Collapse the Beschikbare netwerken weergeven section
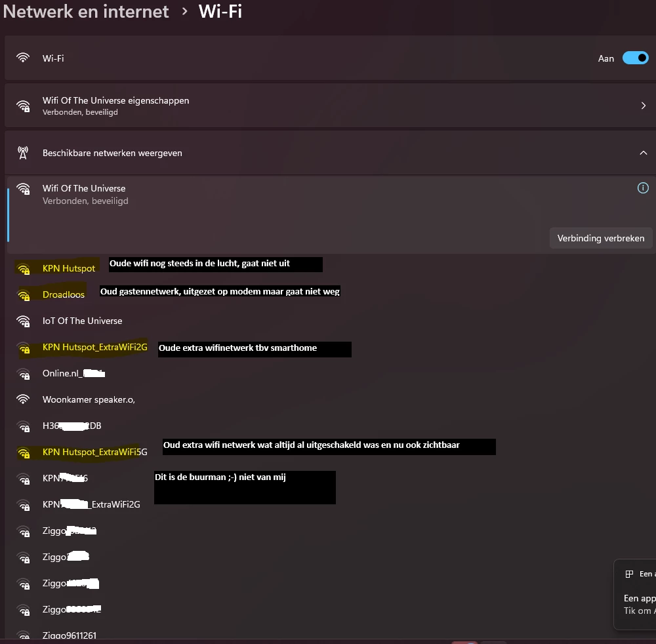 click(x=643, y=153)
